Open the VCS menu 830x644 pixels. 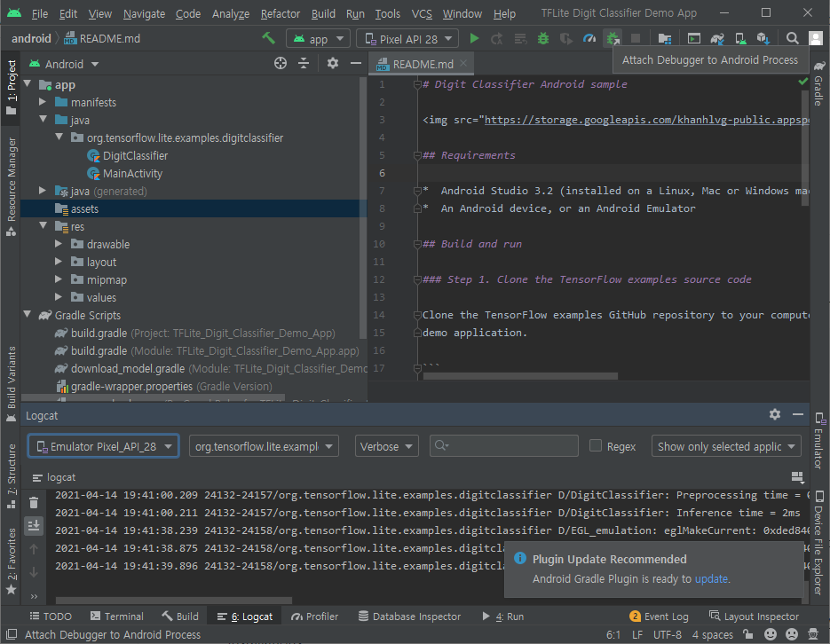[422, 13]
